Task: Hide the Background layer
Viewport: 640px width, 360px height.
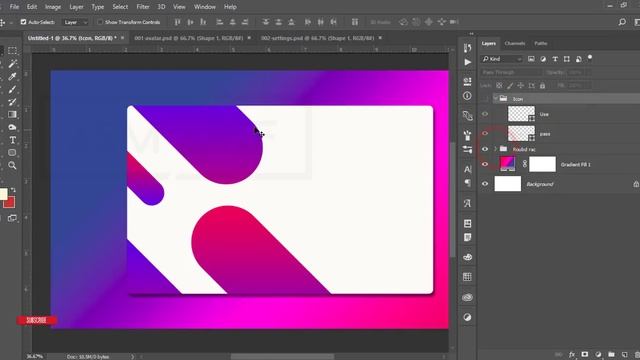Action: 485,184
